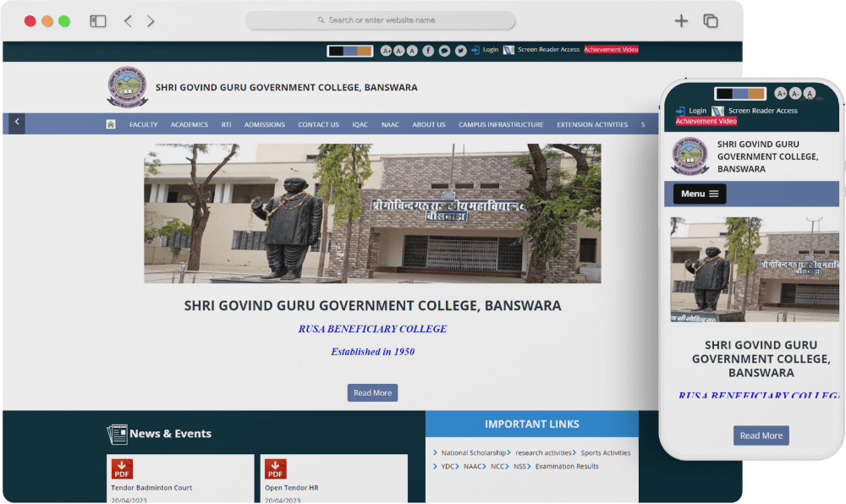Select the black theme swatch on mobile preview
Image resolution: width=846 pixels, height=504 pixels.
point(724,94)
